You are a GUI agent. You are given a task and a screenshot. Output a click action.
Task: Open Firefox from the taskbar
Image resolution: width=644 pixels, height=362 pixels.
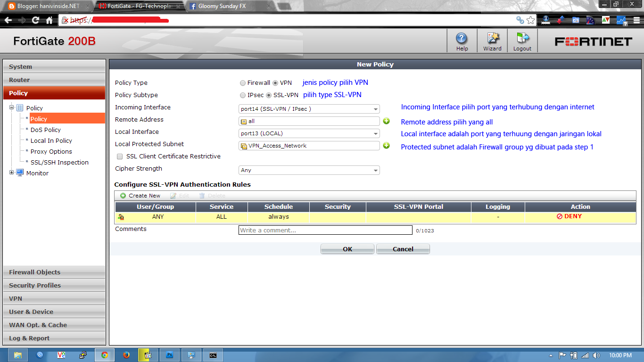point(126,355)
